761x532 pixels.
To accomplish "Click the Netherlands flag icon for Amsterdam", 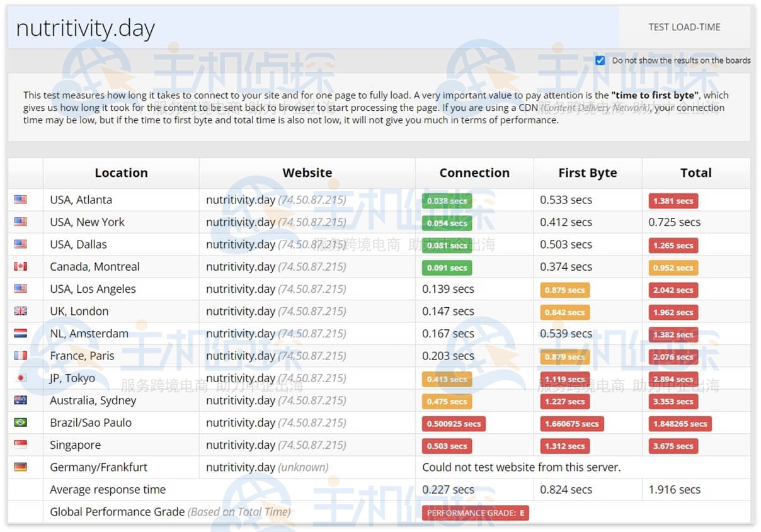I will tap(21, 334).
